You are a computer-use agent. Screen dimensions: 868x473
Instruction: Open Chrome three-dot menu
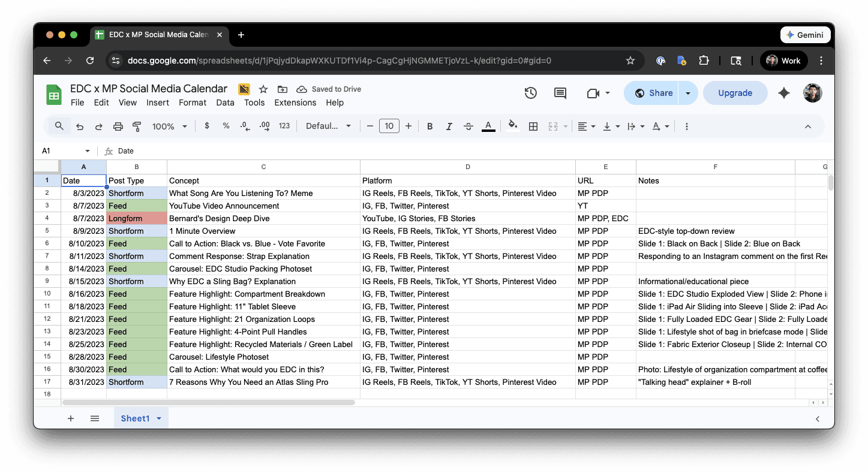pyautogui.click(x=821, y=61)
